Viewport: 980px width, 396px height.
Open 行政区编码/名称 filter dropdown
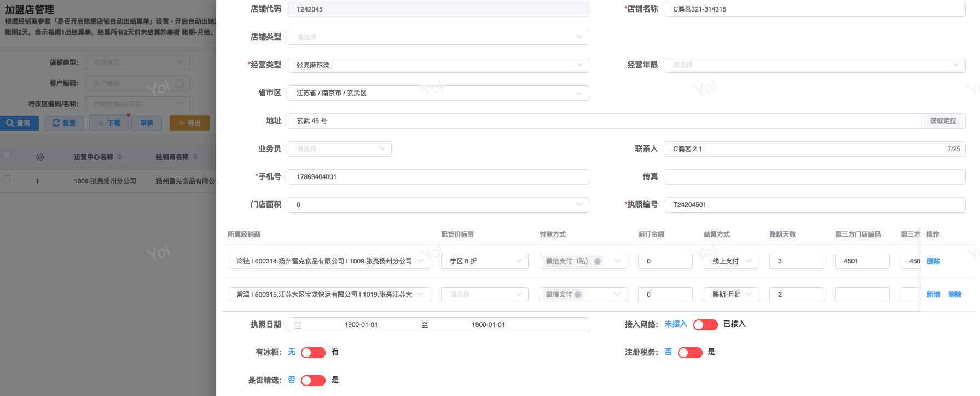(x=137, y=104)
